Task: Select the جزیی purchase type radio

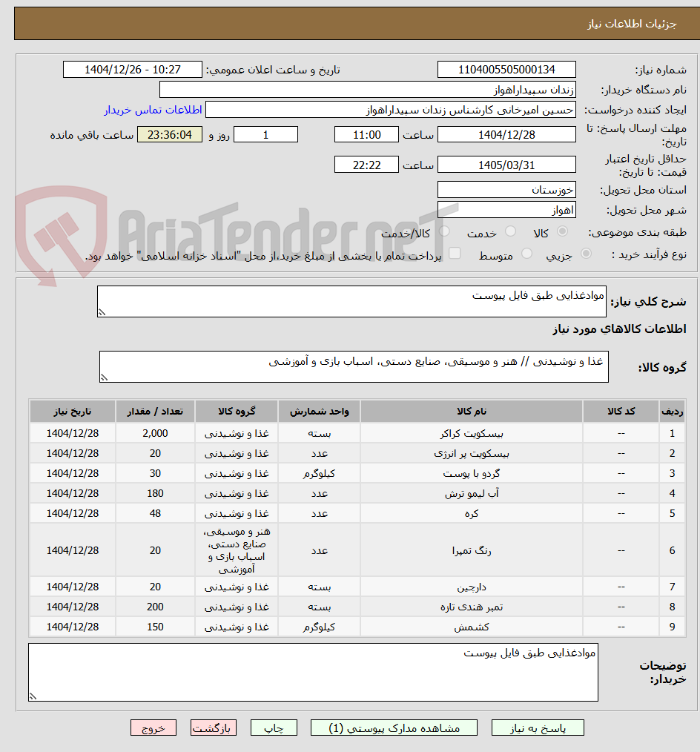Action: point(586,253)
